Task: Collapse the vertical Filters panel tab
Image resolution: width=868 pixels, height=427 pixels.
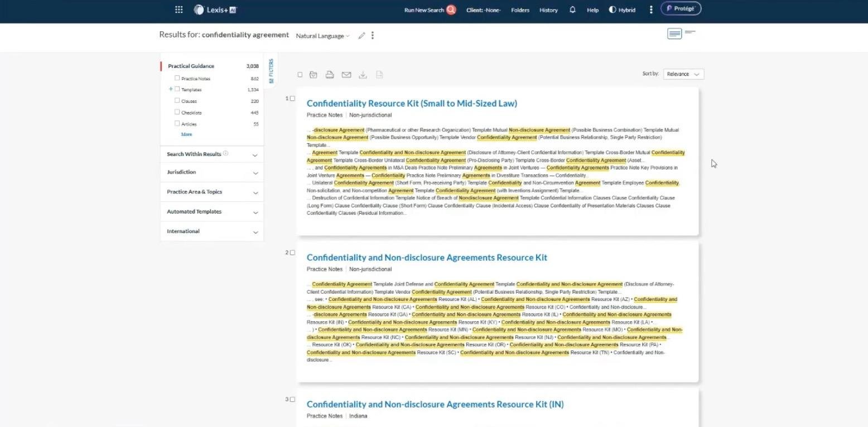Action: [x=271, y=71]
